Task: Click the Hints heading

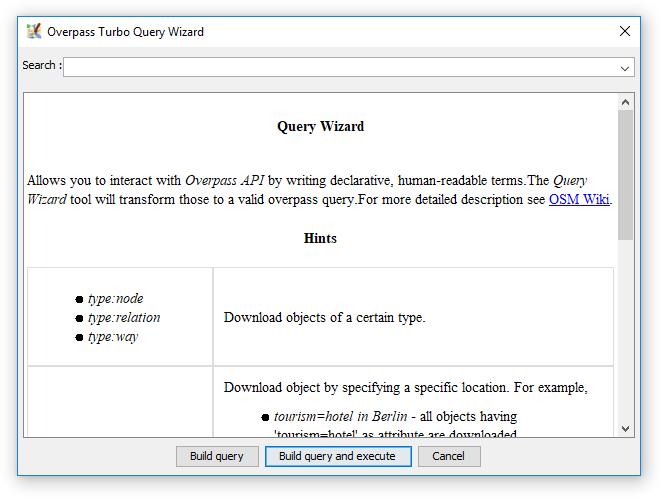Action: [320, 239]
